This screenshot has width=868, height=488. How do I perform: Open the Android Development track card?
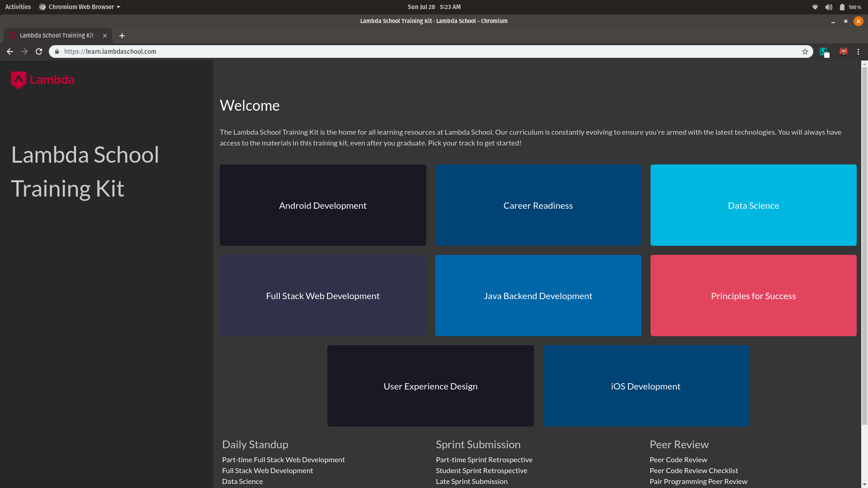coord(323,205)
